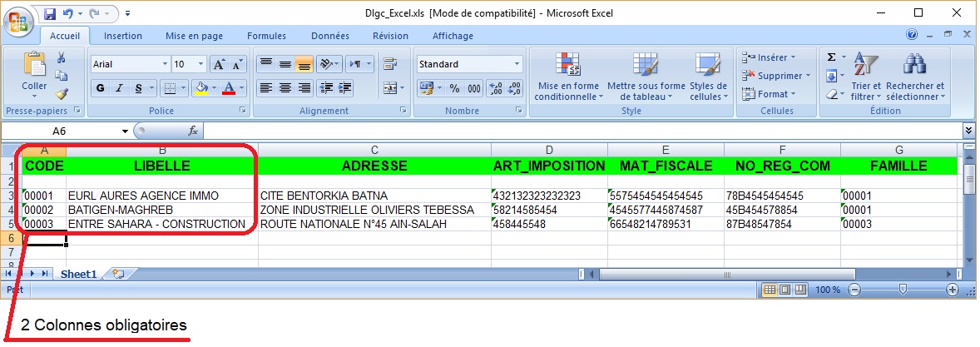Screen dimensions: 980x347
Task: Click the formula bar input field
Action: (x=582, y=131)
